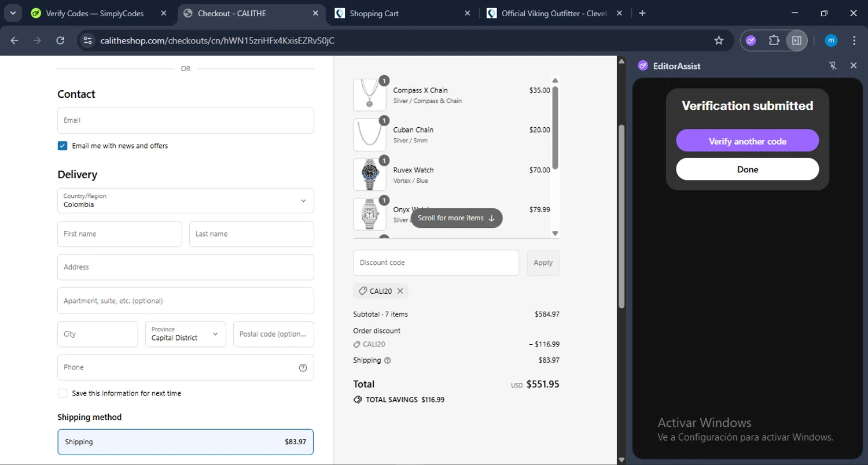This screenshot has height=465, width=868.
Task: Check Save this information for next time
Action: 62,393
